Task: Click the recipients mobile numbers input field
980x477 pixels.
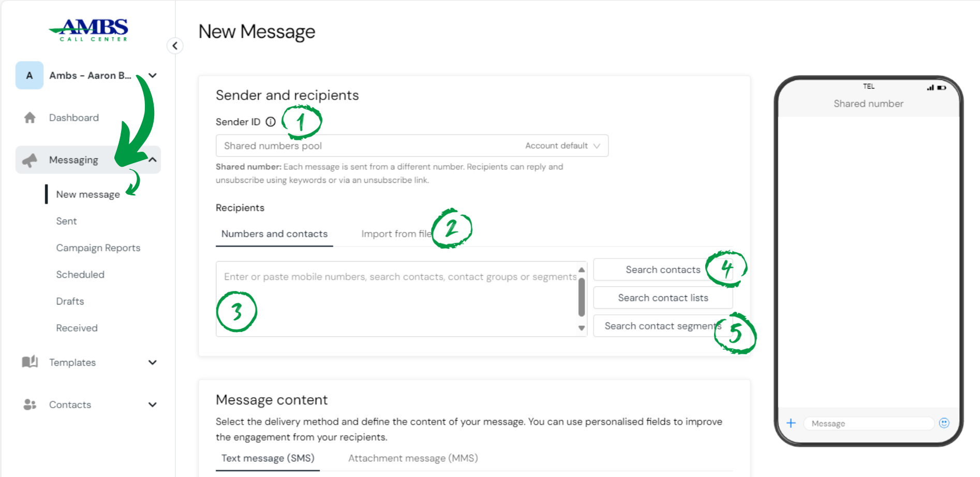Action: click(x=397, y=299)
